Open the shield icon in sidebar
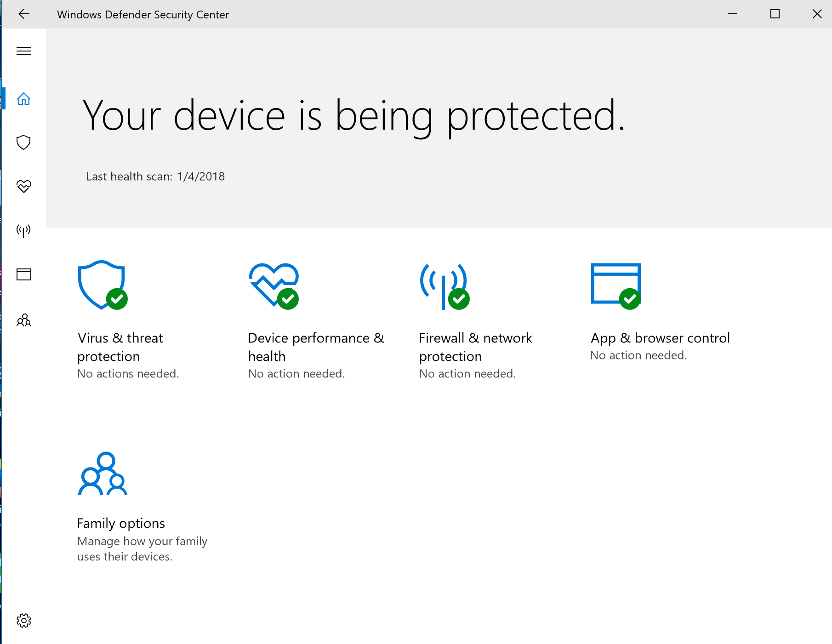The image size is (832, 644). pos(24,142)
